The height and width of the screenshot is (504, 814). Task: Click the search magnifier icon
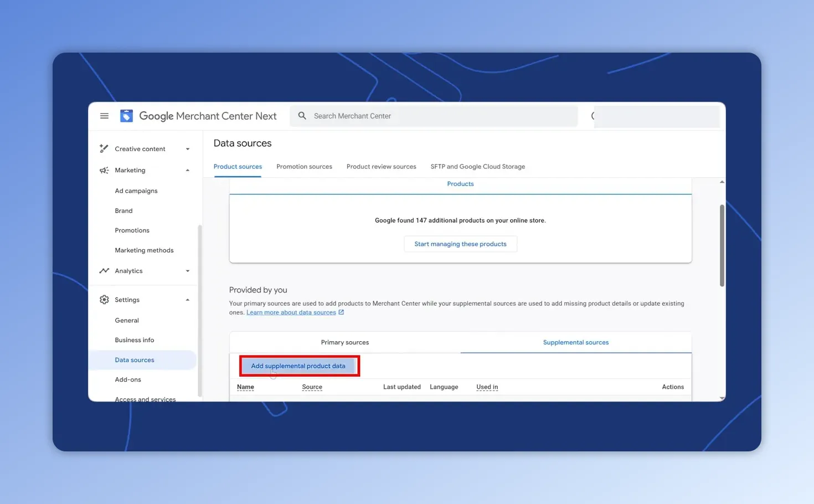coord(302,116)
